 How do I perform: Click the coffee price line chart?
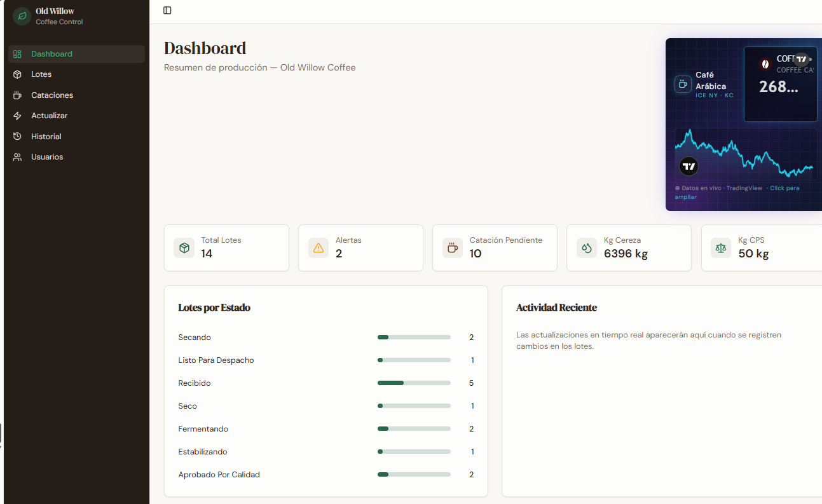point(746,154)
